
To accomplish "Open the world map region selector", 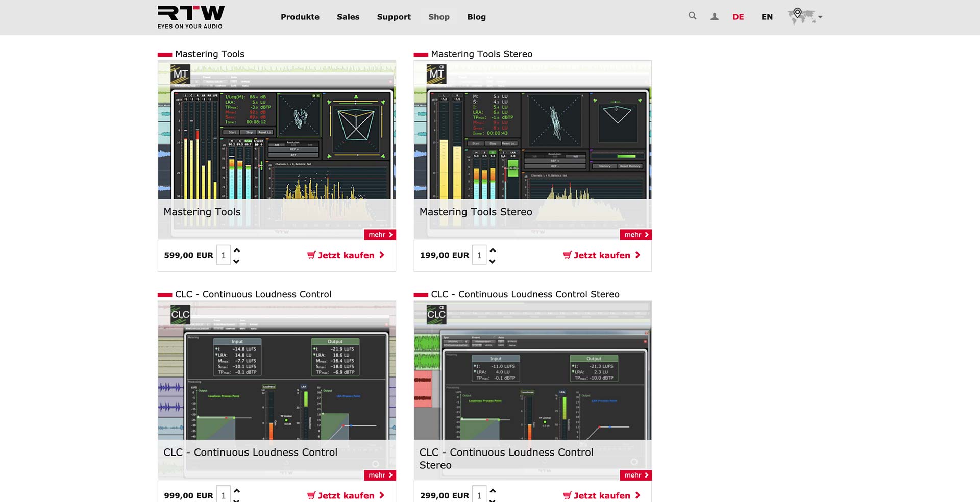I will (x=805, y=16).
